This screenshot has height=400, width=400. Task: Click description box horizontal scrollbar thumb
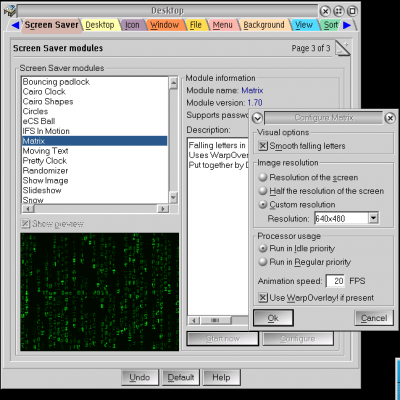[x=215, y=321]
